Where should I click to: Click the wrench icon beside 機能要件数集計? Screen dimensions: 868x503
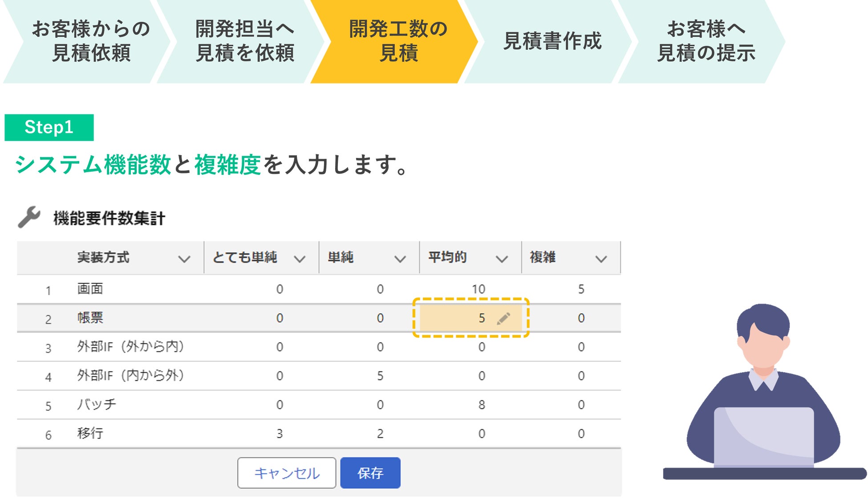coord(29,217)
